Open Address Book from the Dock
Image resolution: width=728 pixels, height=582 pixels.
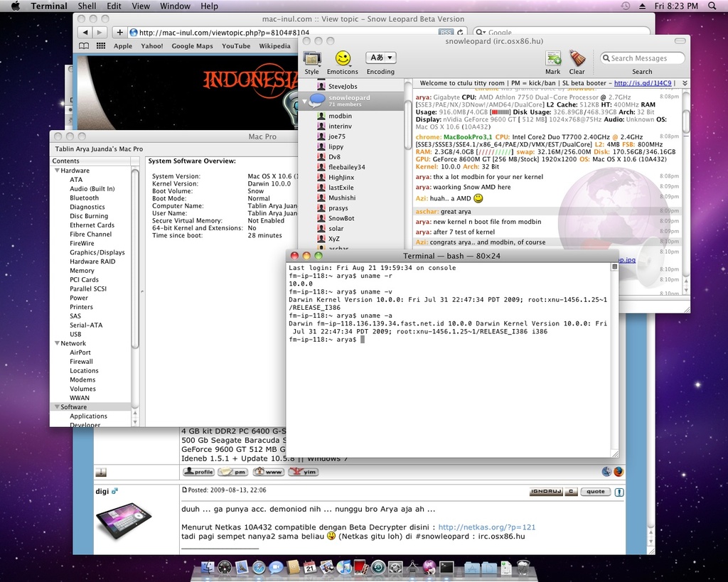click(x=294, y=566)
